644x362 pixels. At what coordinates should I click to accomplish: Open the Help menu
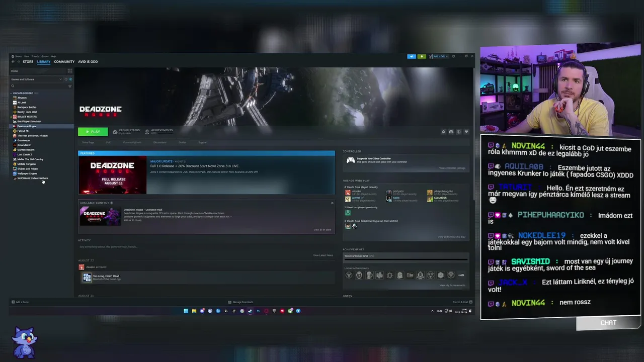tap(53, 56)
